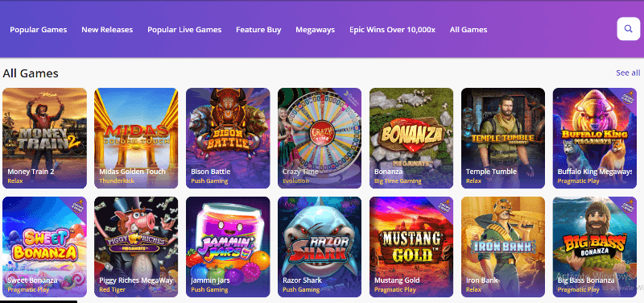Open the Money Train 2 game
The height and width of the screenshot is (303, 644).
click(x=45, y=138)
